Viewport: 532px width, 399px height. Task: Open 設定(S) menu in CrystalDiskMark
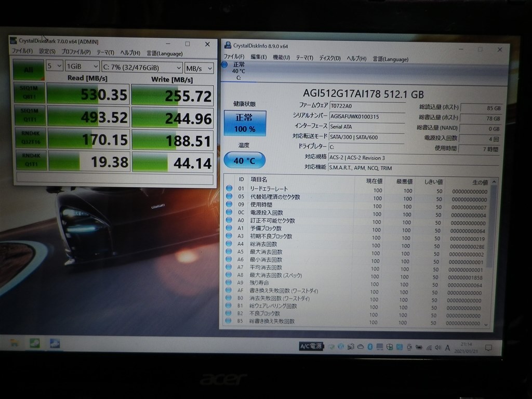[47, 51]
